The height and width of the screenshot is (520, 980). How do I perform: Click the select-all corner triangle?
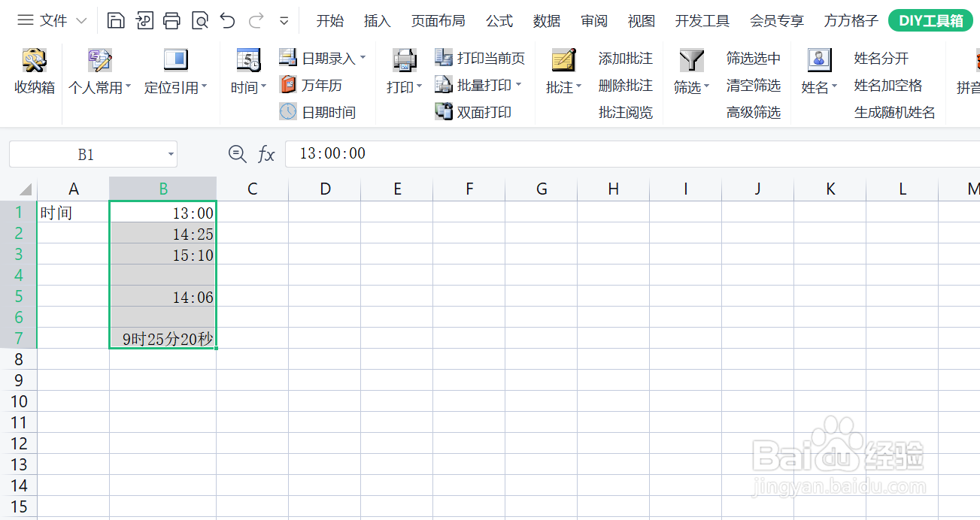point(26,189)
